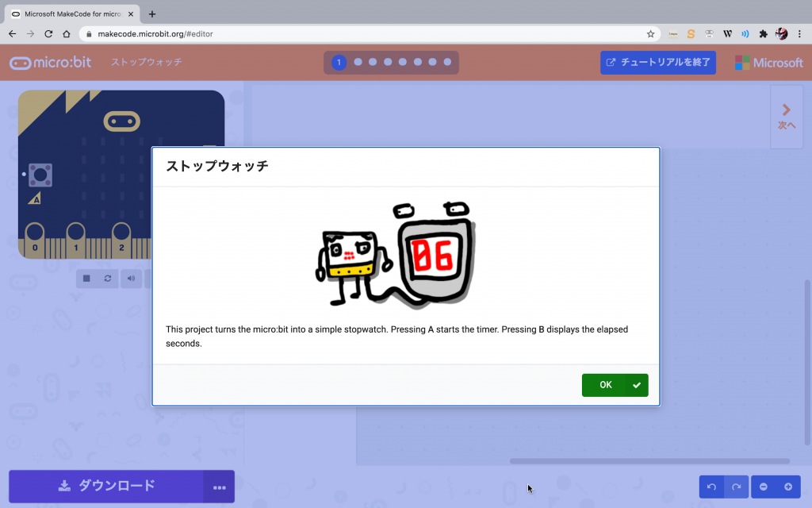Click the ダウンロード download button

pyautogui.click(x=106, y=486)
